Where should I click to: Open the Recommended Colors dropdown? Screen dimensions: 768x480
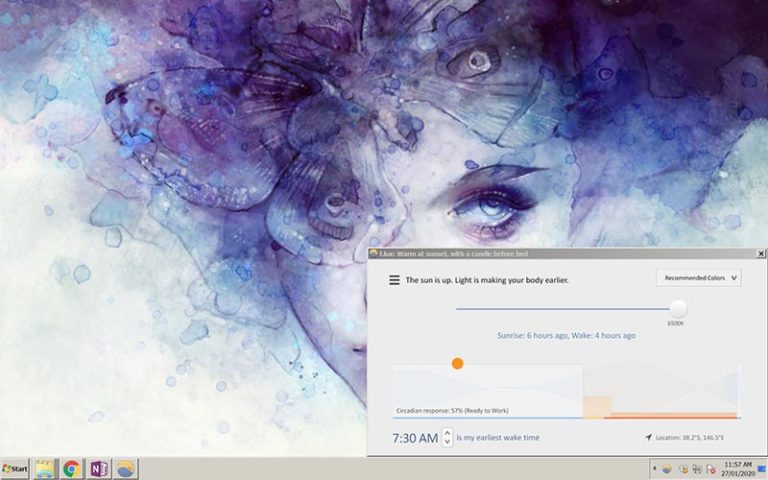698,278
